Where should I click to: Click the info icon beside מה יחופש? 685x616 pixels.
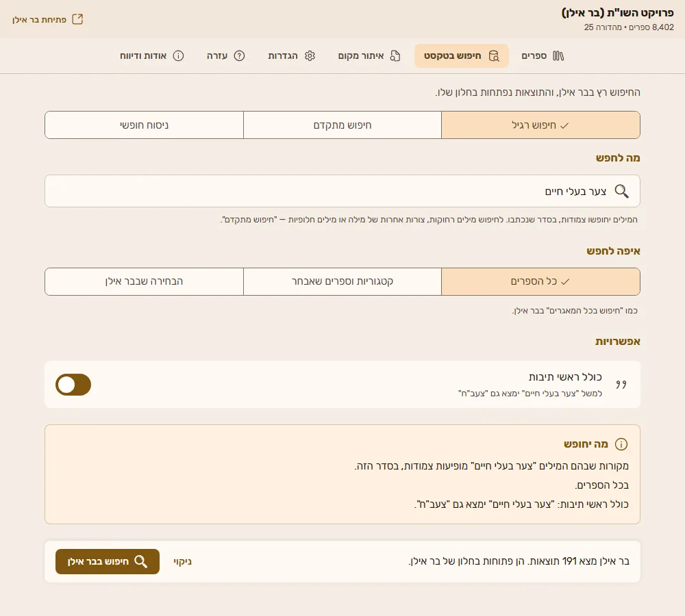point(621,444)
